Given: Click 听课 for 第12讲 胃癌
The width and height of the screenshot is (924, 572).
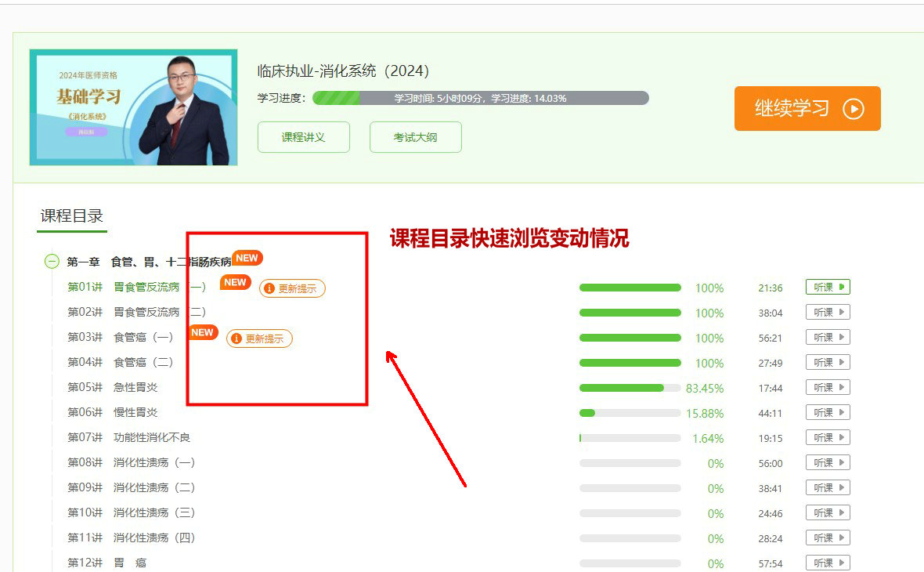Looking at the screenshot, I should pyautogui.click(x=828, y=563).
